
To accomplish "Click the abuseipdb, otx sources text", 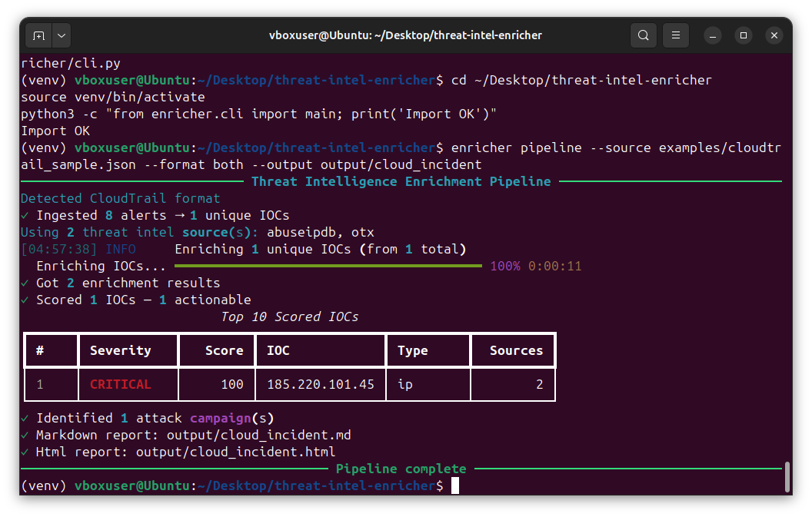I will coord(321,232).
